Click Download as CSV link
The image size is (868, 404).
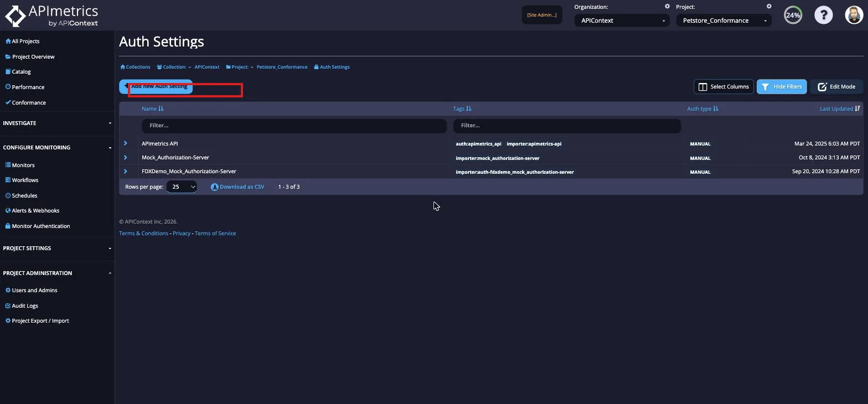237,187
